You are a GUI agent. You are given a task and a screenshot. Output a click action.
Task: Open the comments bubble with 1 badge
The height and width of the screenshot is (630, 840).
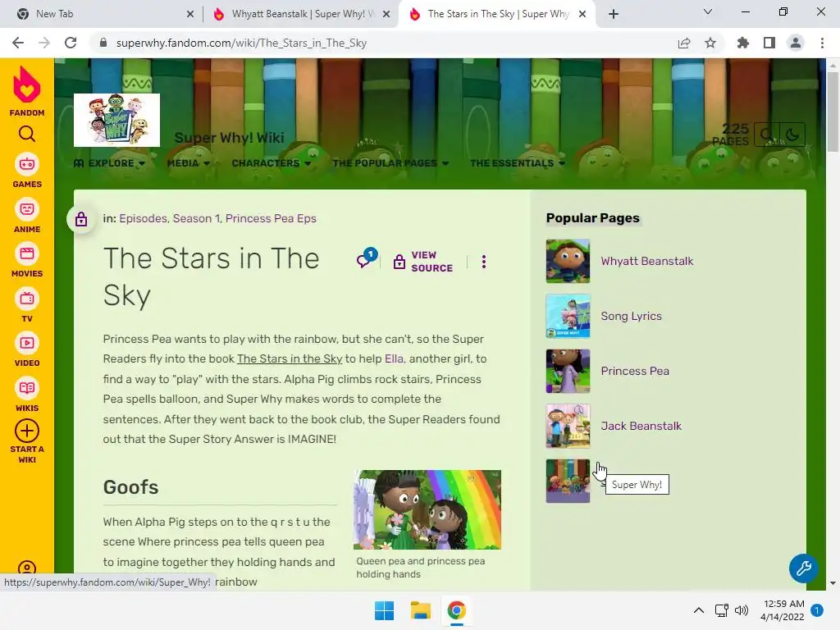(367, 258)
